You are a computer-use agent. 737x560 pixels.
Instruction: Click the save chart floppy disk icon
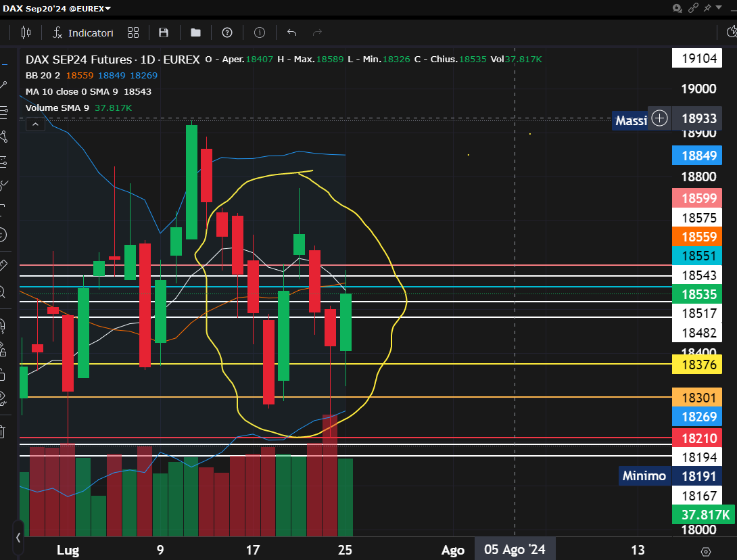click(164, 32)
